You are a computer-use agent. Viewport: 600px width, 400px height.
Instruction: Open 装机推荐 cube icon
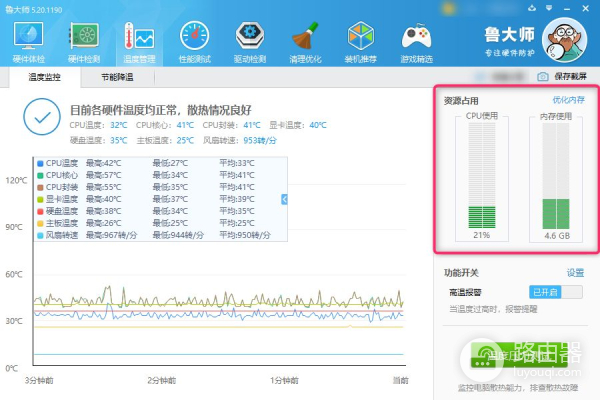point(360,36)
